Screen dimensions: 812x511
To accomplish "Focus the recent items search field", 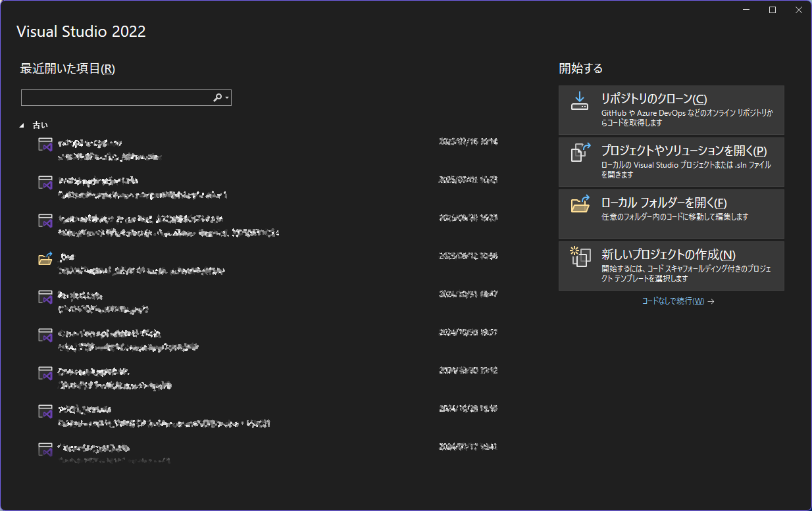I will pos(115,98).
